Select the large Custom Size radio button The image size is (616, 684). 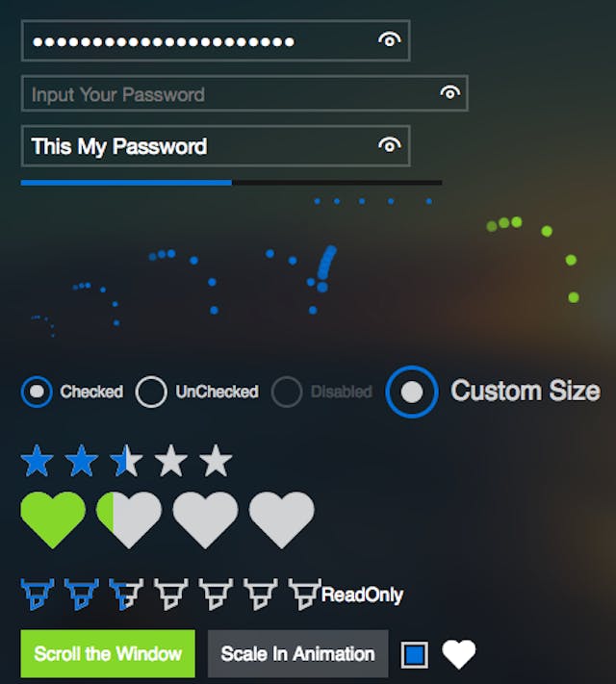point(412,392)
